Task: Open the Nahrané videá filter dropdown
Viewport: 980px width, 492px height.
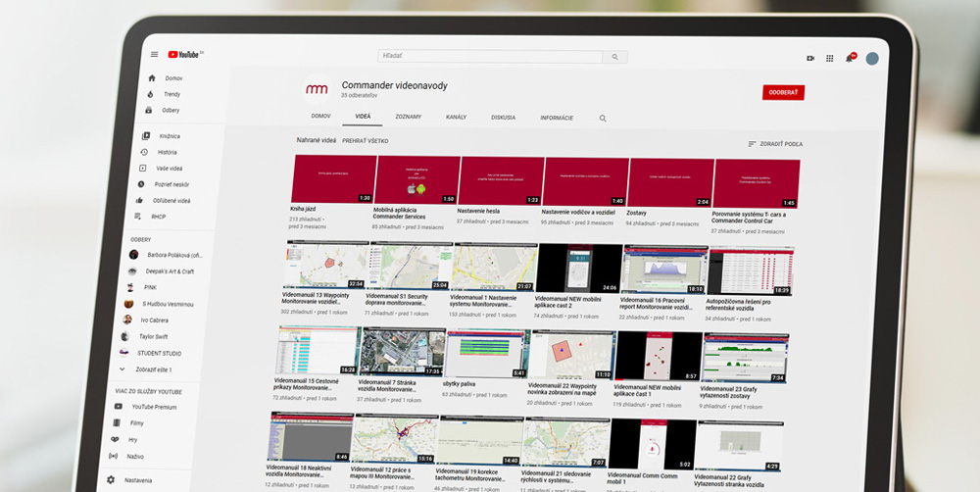Action: pyautogui.click(x=317, y=141)
